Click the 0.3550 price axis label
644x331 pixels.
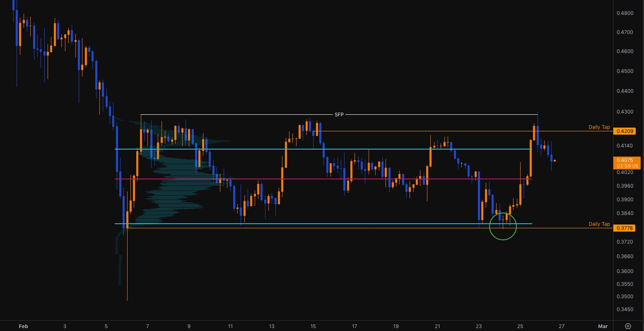pos(625,284)
